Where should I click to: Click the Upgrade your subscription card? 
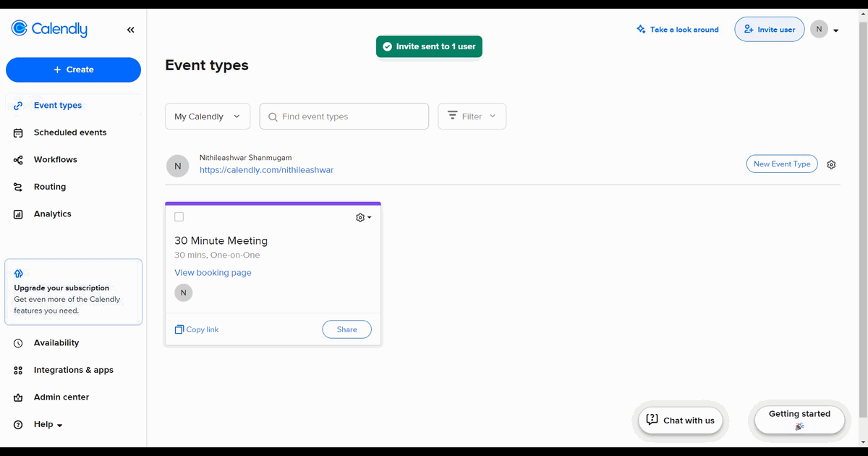pos(73,292)
